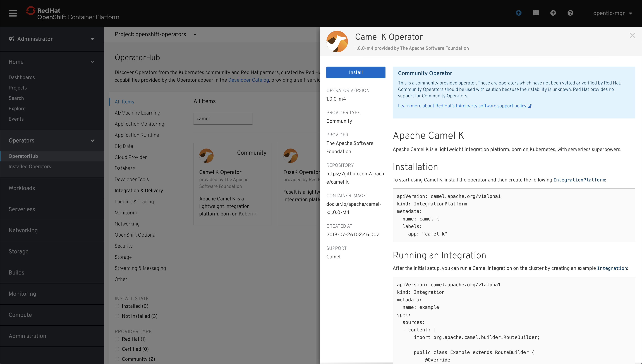
Task: Open the hamburger navigation menu
Action: [13, 13]
